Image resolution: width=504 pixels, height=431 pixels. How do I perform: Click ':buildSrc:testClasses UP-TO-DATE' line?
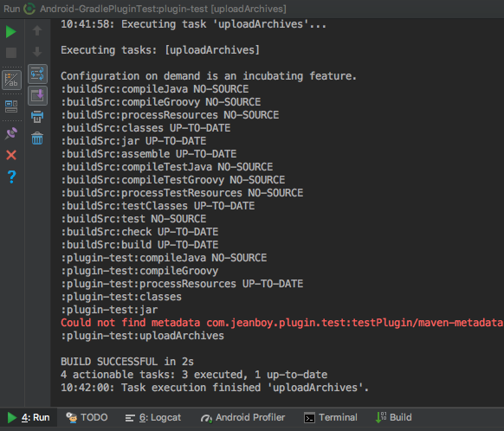pyautogui.click(x=158, y=206)
